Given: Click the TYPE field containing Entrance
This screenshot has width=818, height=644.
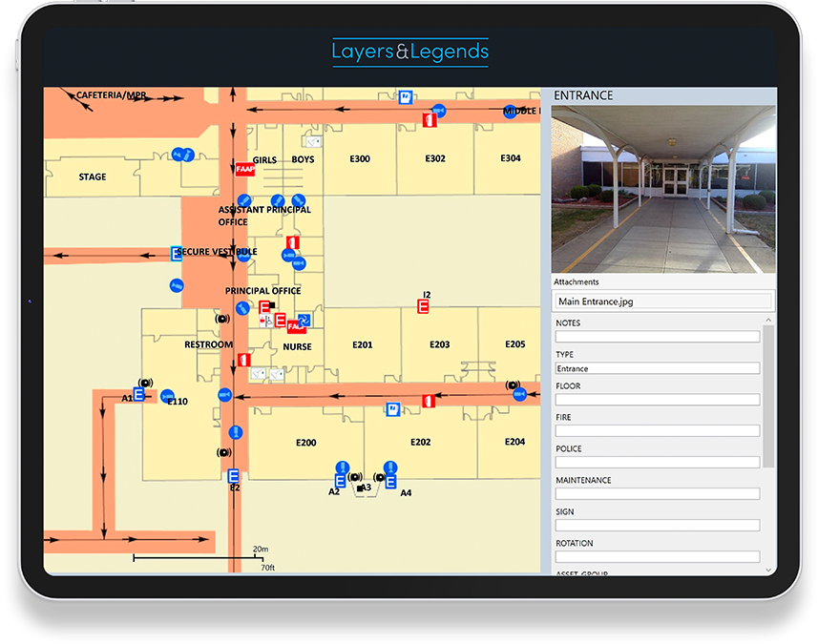Looking at the screenshot, I should click(x=658, y=368).
